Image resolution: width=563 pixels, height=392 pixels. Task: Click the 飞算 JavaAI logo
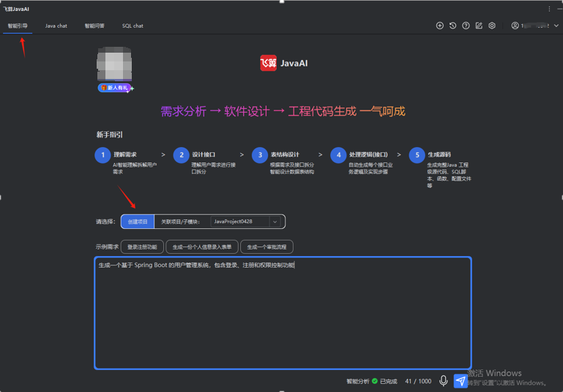(x=284, y=63)
